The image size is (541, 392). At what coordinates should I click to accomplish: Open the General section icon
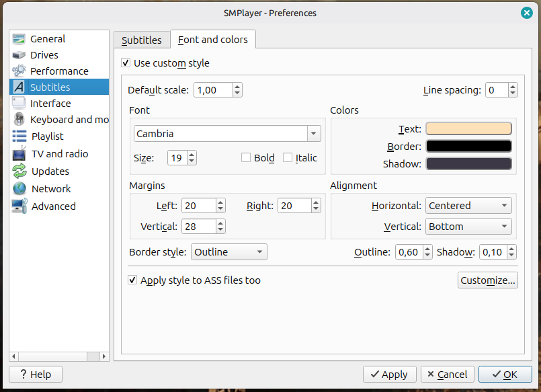coord(19,39)
